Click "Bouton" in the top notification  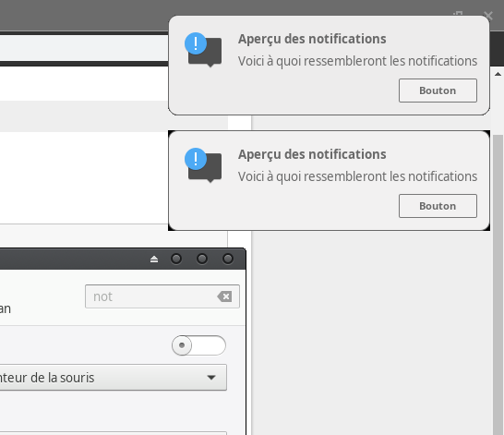pos(438,91)
